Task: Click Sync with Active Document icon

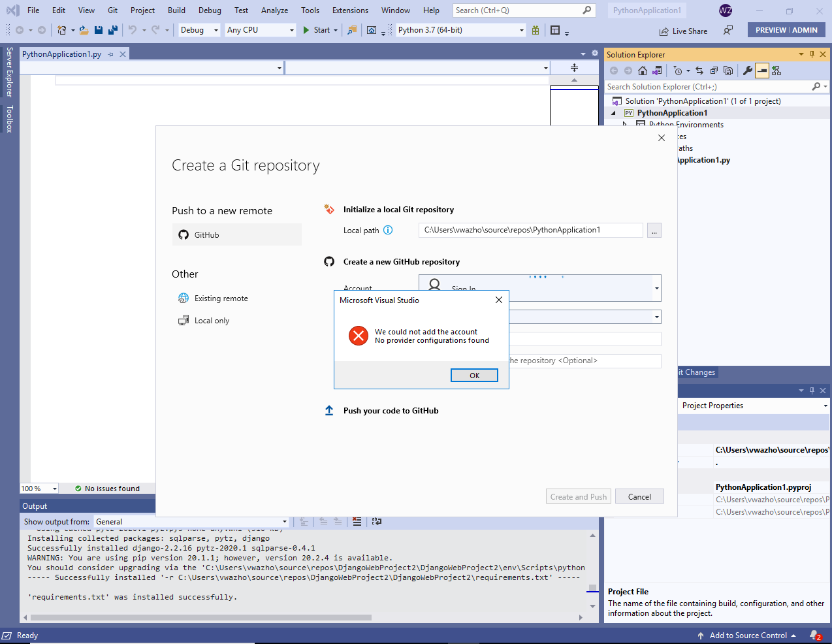Action: tap(699, 71)
